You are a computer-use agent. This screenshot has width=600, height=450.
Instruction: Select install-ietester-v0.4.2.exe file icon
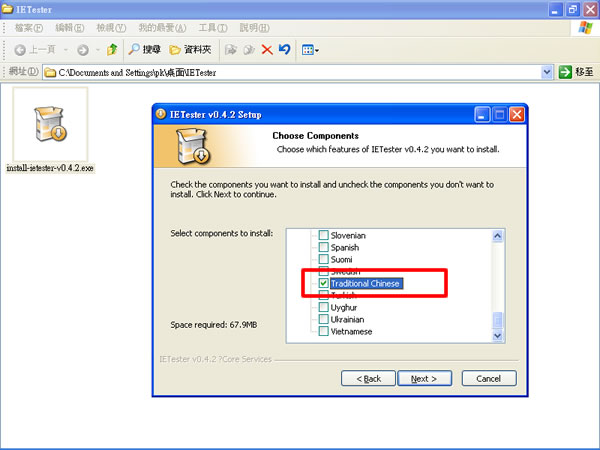50,124
